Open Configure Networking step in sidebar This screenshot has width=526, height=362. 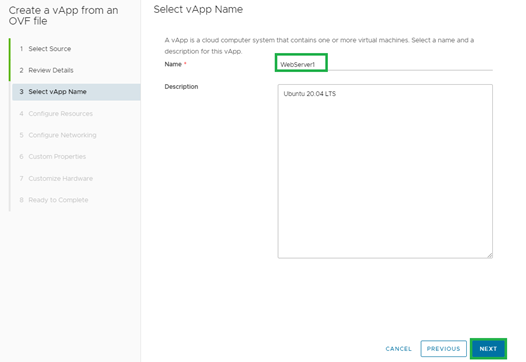tap(62, 135)
